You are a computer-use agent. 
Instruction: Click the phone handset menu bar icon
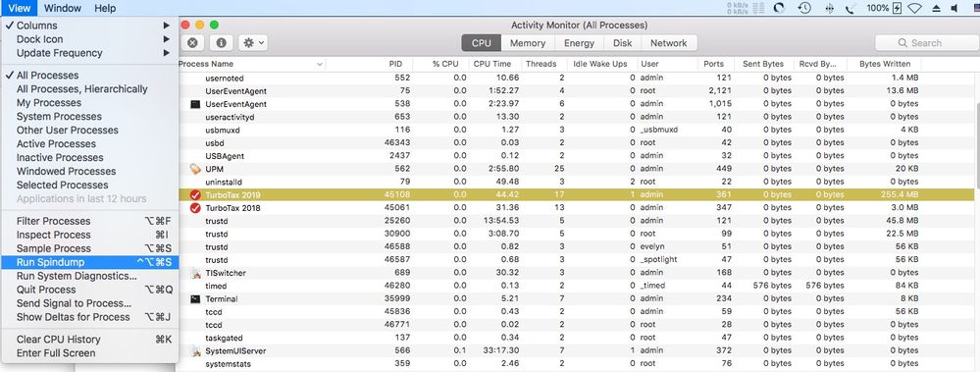click(x=850, y=8)
